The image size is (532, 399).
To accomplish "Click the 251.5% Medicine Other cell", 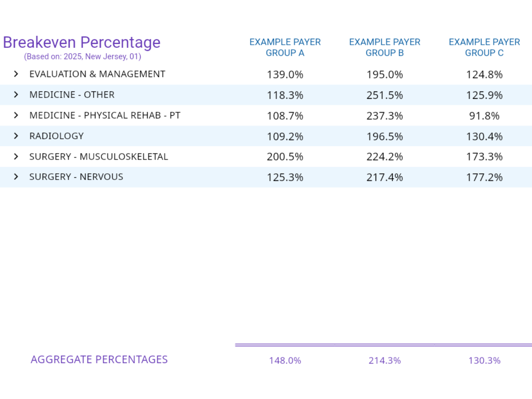I will pos(385,95).
